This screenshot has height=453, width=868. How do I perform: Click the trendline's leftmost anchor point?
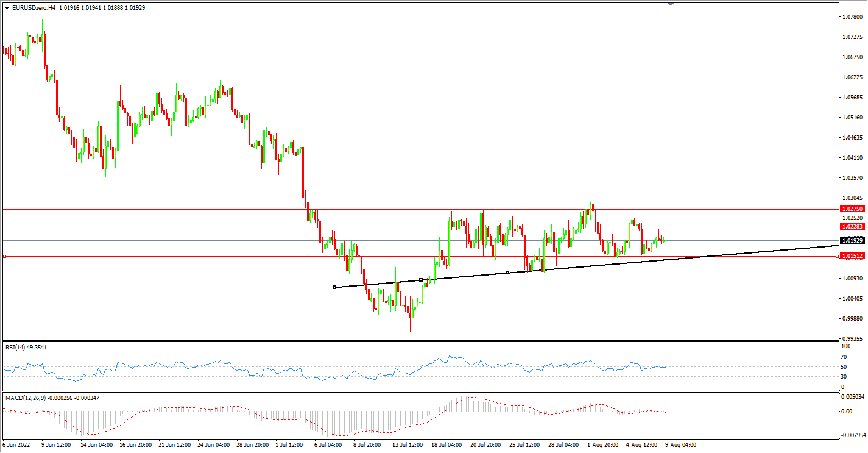coord(334,287)
